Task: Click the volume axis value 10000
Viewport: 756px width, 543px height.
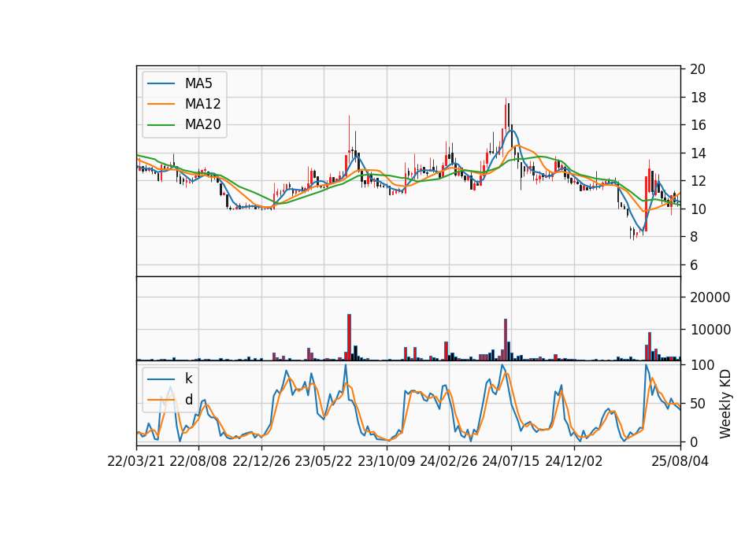Action: click(710, 330)
